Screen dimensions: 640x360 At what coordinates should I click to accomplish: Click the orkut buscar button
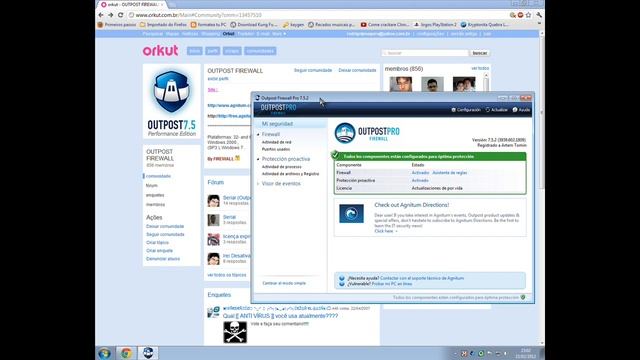click(x=480, y=53)
